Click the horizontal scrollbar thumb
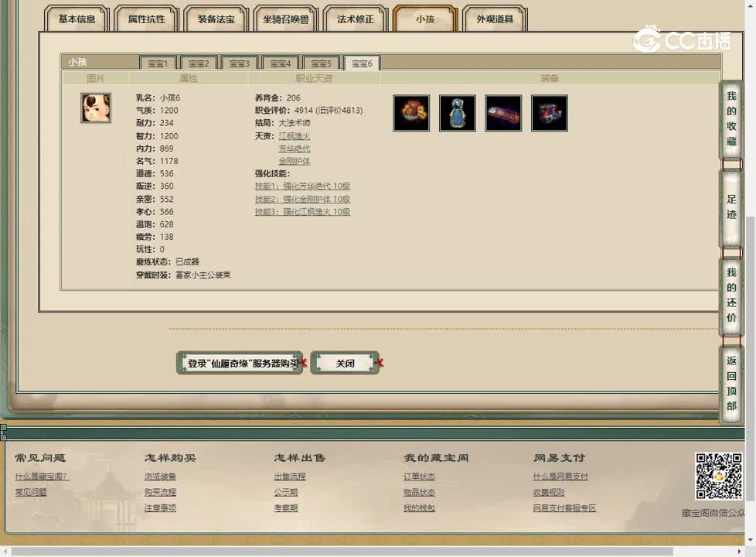 pyautogui.click(x=342, y=552)
